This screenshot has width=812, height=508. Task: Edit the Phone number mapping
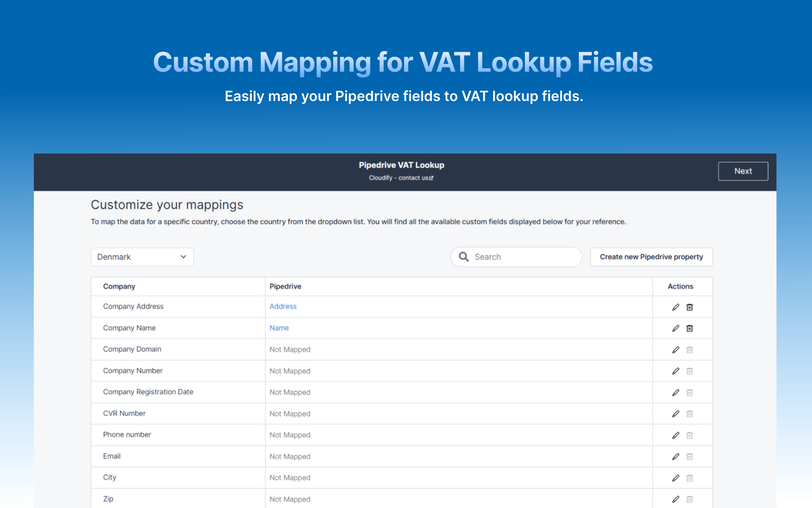676,435
